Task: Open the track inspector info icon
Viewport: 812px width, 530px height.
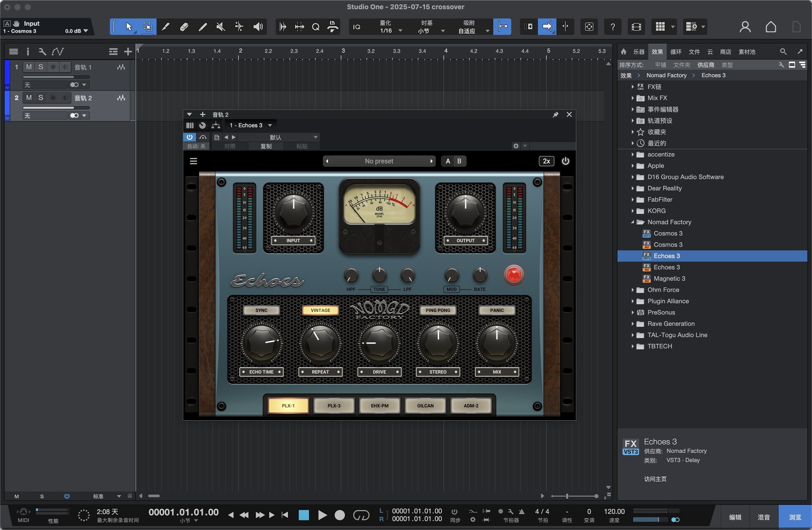Action: coord(28,52)
